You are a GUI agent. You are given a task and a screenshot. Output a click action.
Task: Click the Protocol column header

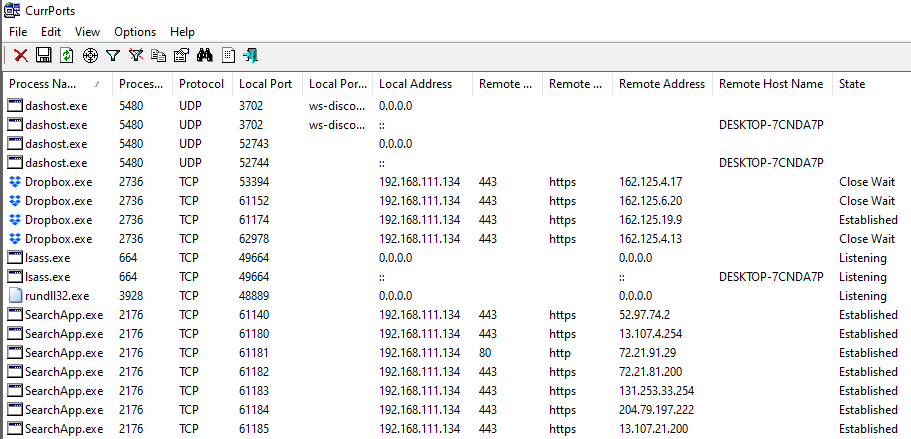point(201,84)
